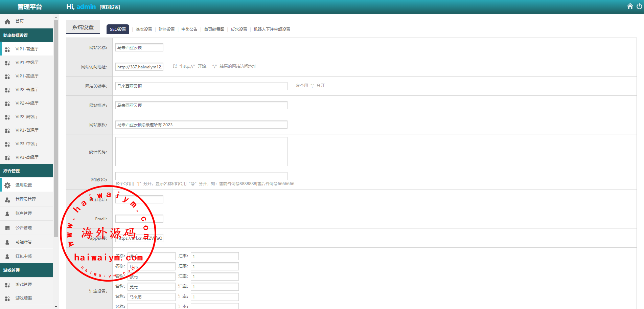This screenshot has width=644, height=309.
Task: Click the power logout icon
Action: 639,6
